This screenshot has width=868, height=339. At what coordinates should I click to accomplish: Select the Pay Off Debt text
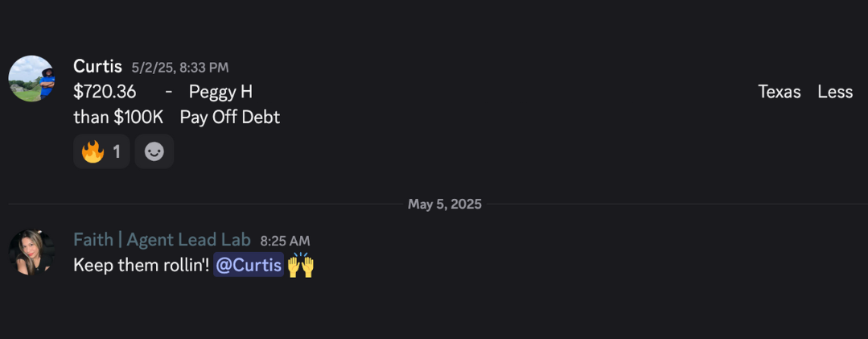[230, 118]
